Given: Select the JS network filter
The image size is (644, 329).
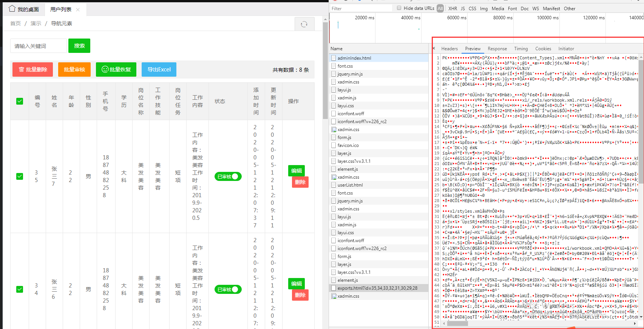Looking at the screenshot, I should click(463, 8).
